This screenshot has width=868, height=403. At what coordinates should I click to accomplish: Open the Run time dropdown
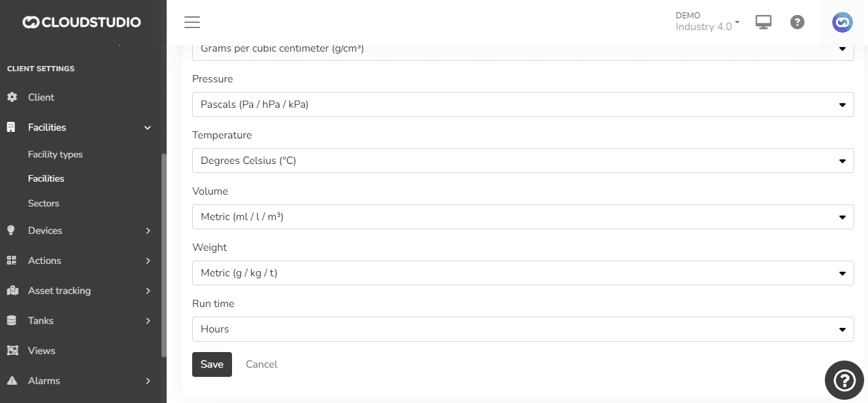[x=522, y=329]
